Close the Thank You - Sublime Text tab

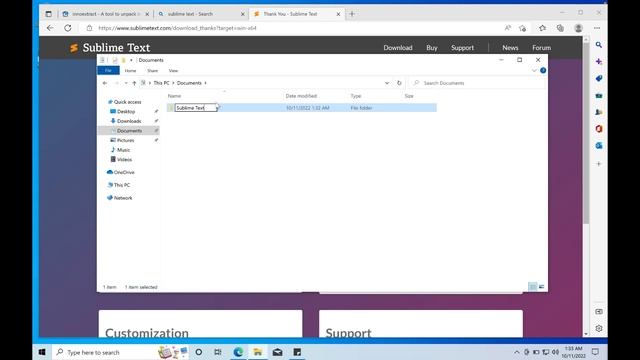338,14
